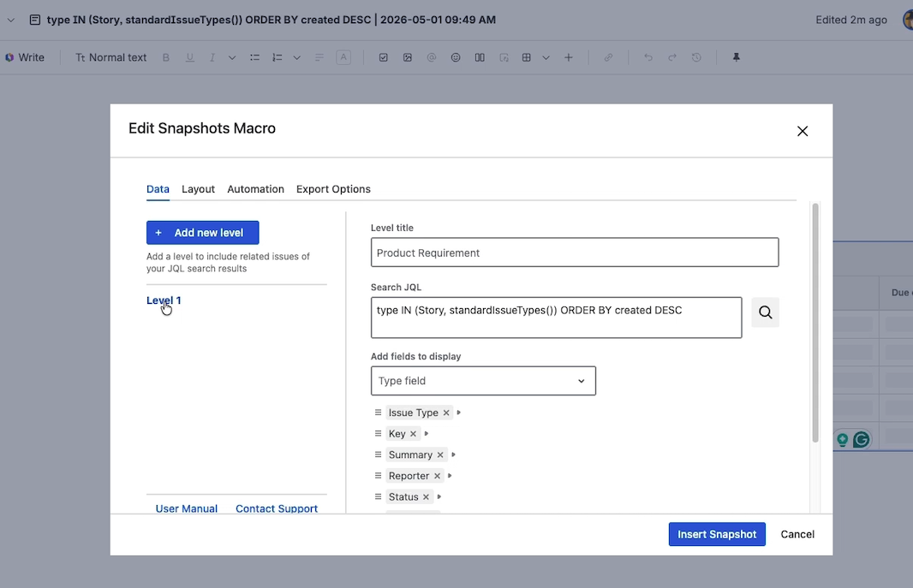Click the Redo icon

click(672, 57)
